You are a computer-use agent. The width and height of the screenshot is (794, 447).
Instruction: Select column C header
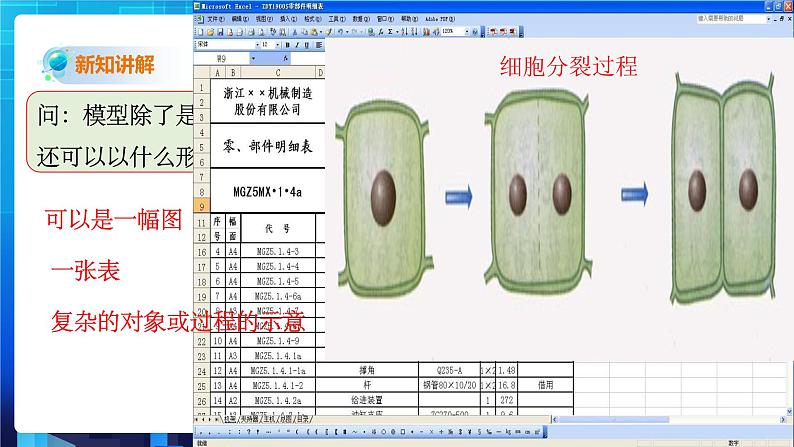pos(278,72)
